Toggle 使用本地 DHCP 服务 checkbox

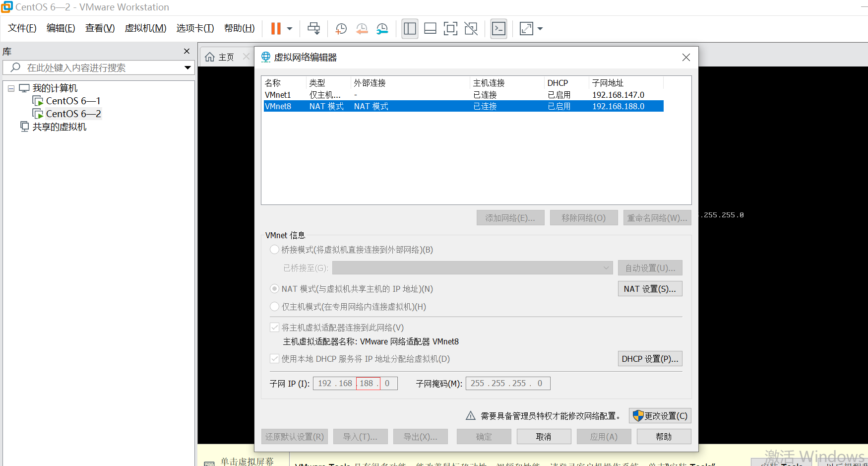(274, 359)
